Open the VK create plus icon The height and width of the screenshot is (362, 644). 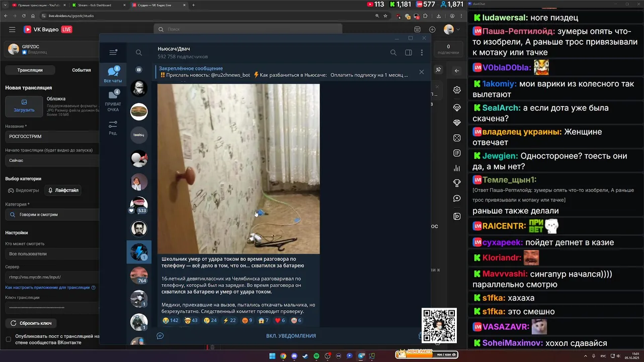432,30
